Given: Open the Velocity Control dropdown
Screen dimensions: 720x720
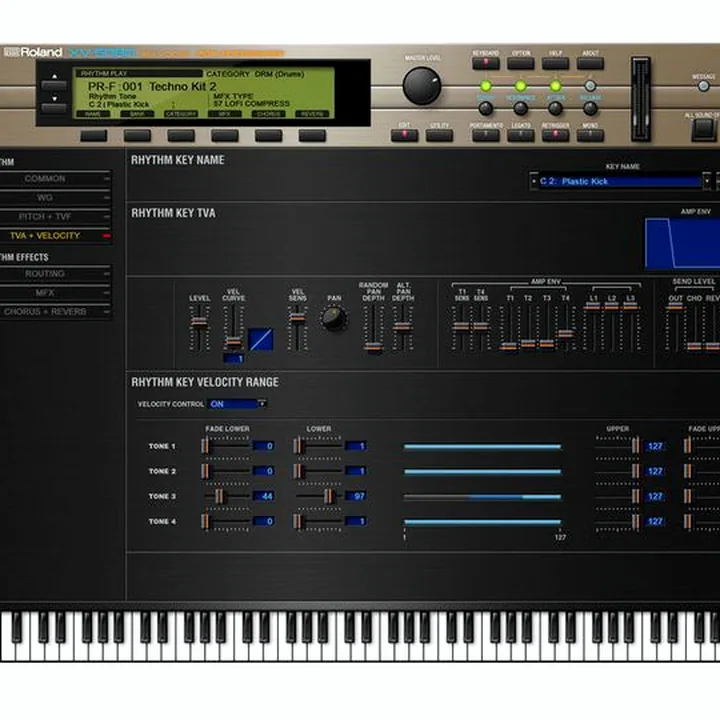Looking at the screenshot, I should pos(237,404).
